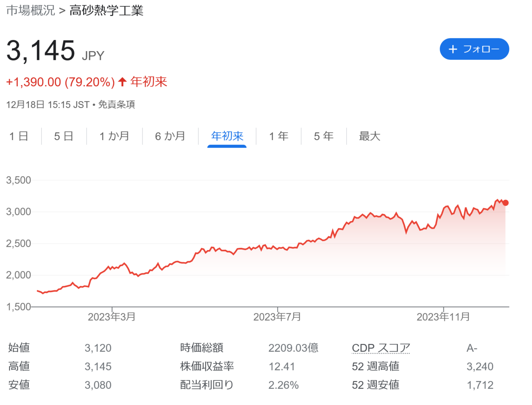Click the 時価総額 label
532x405 pixels.
tap(202, 348)
